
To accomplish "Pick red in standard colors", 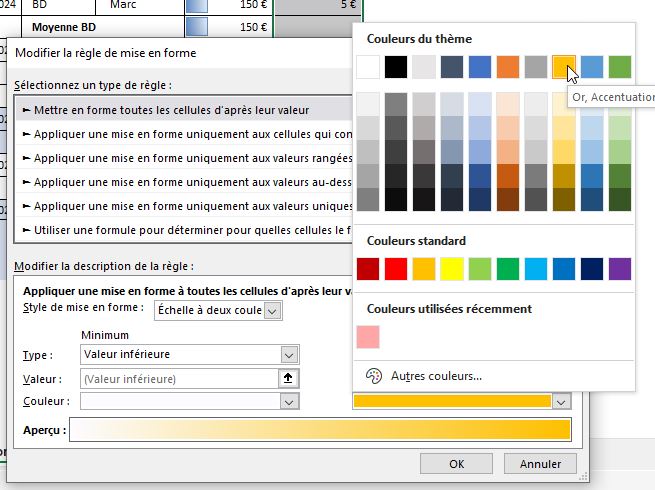I will [396, 269].
